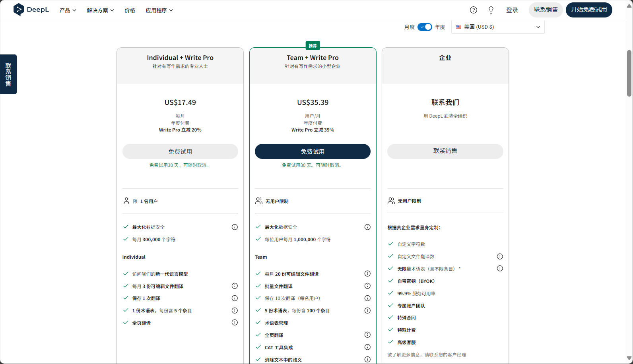Show info for 保存 1 次翻译
The width and height of the screenshot is (633, 364).
[235, 298]
